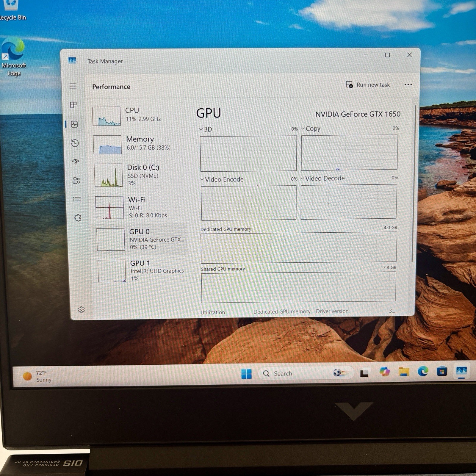Click the Wi-Fi throughput mini graph thumbnail
Screen dimensions: 476x476
point(109,207)
